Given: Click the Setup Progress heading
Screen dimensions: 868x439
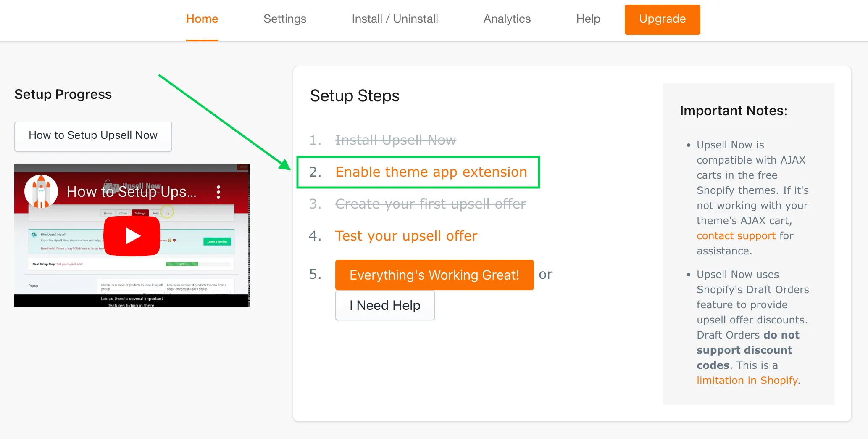Looking at the screenshot, I should click(x=63, y=94).
